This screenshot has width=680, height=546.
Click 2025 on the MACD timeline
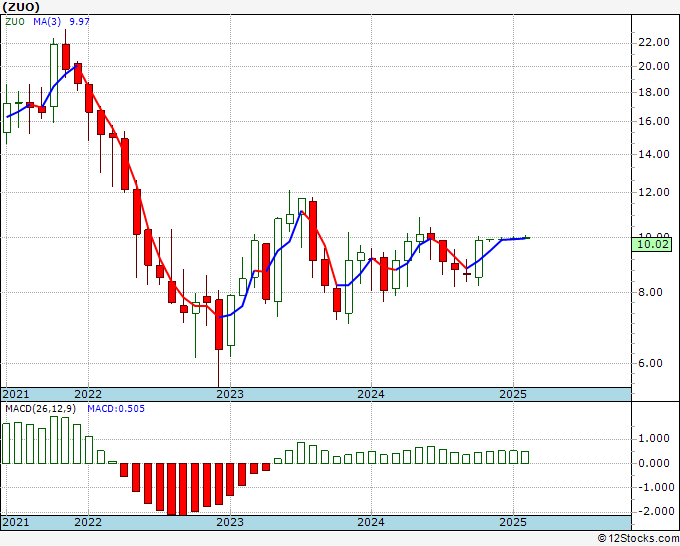pyautogui.click(x=513, y=522)
